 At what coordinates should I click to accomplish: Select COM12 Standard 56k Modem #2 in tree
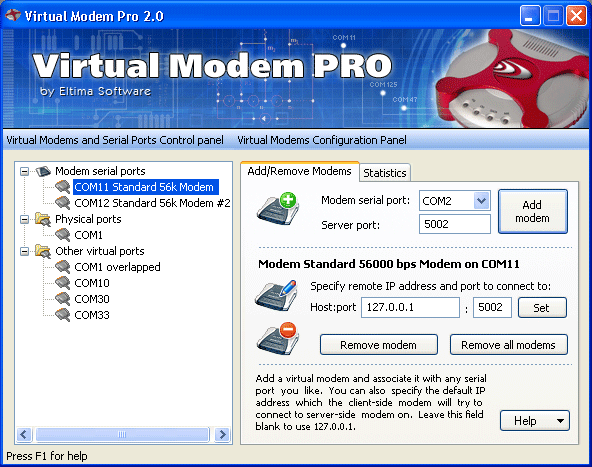152,203
